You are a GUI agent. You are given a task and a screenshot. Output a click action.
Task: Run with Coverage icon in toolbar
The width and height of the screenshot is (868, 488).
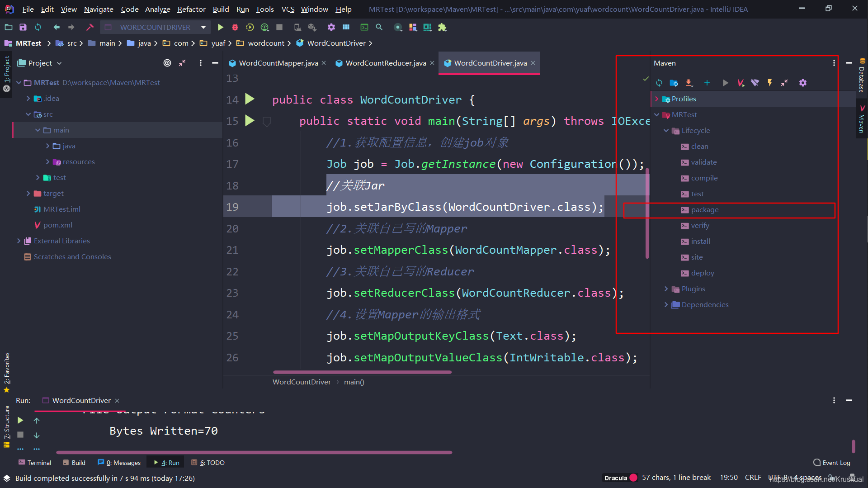250,27
